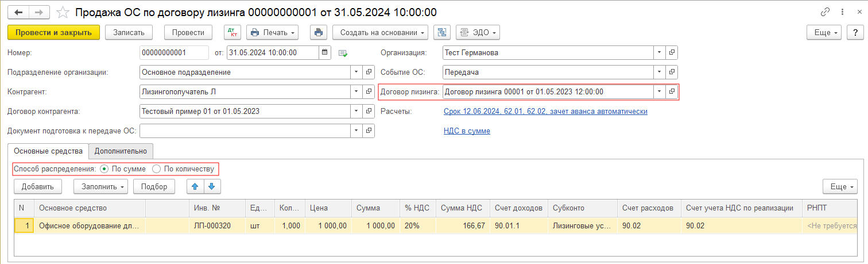
Task: Show Дт/Кт accounting entries
Action: (232, 32)
